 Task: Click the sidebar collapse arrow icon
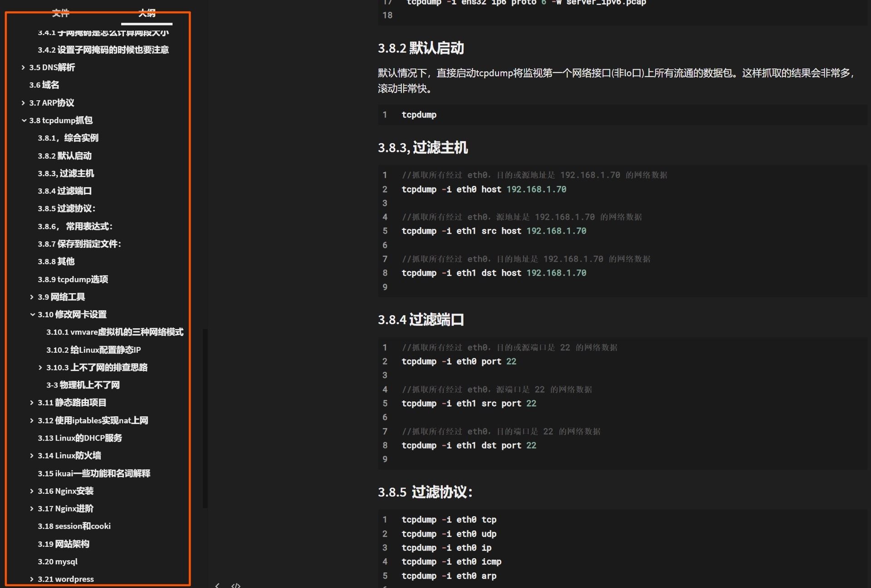(x=217, y=585)
